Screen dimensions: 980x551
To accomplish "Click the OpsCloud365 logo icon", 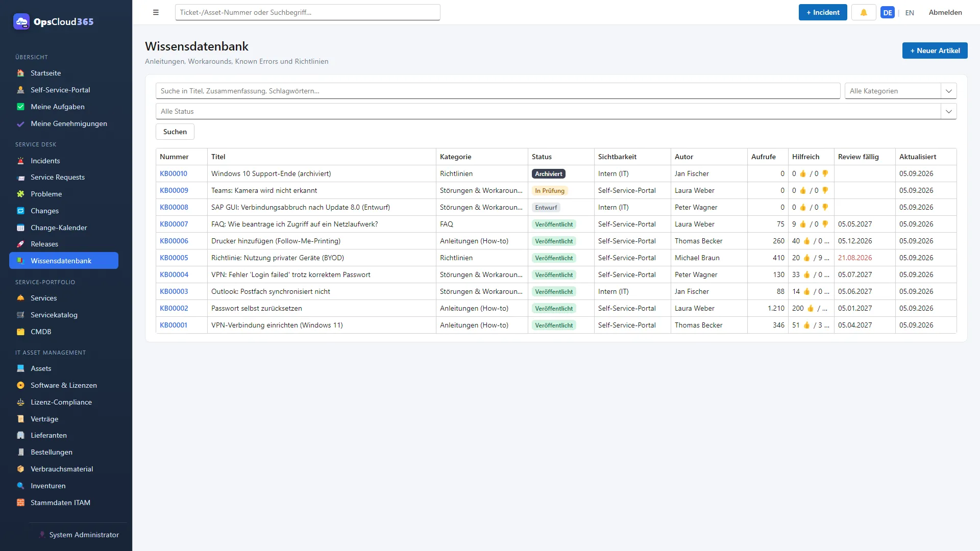I will [21, 21].
